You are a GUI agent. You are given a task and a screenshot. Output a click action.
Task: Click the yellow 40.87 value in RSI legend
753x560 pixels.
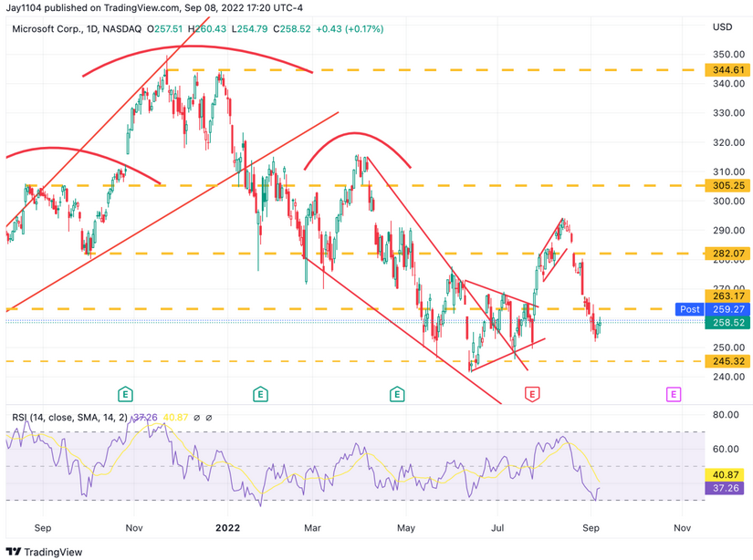pyautogui.click(x=175, y=418)
